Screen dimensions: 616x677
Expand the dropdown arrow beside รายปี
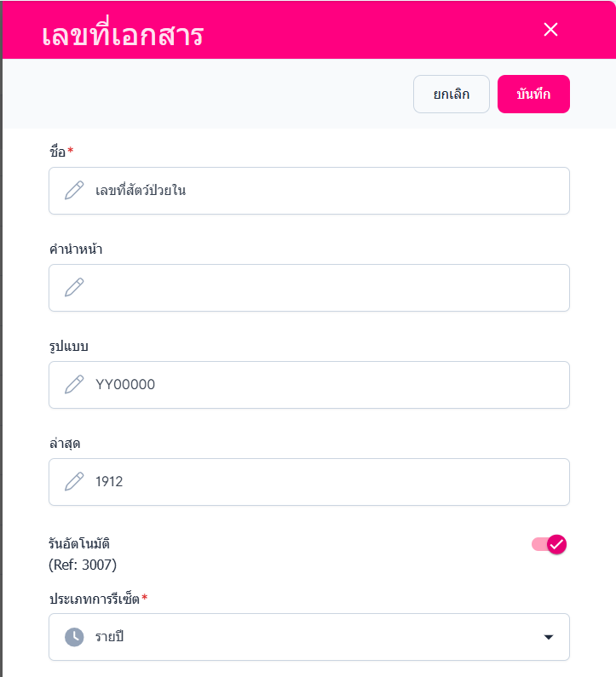(x=548, y=637)
